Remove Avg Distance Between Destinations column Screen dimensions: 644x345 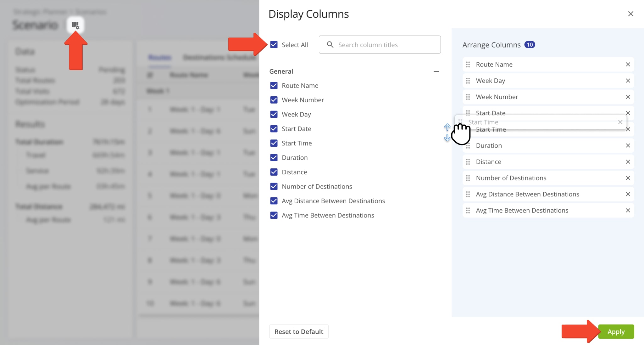click(628, 194)
